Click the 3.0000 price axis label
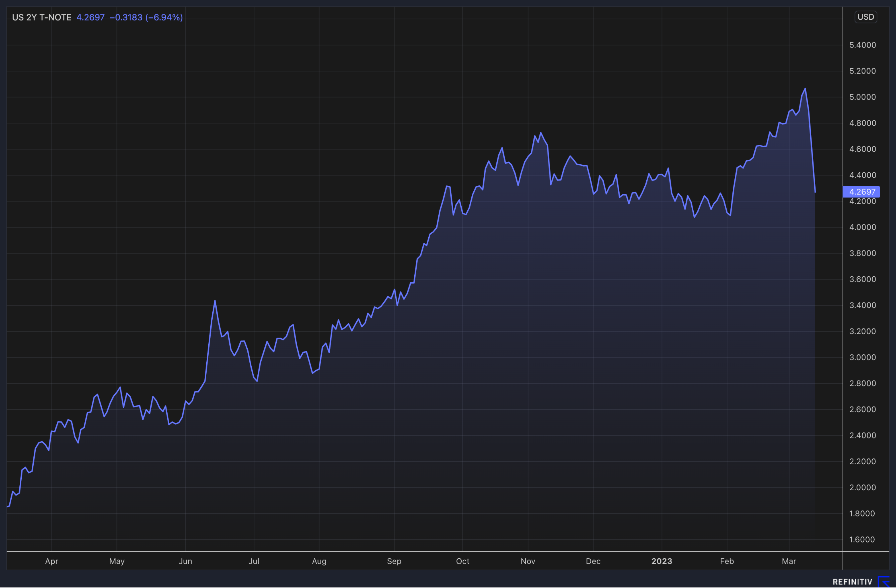896x588 pixels. (x=862, y=357)
